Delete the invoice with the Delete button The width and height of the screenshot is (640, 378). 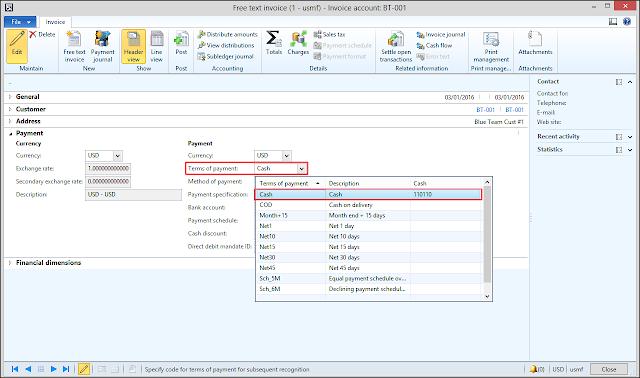tap(42, 35)
